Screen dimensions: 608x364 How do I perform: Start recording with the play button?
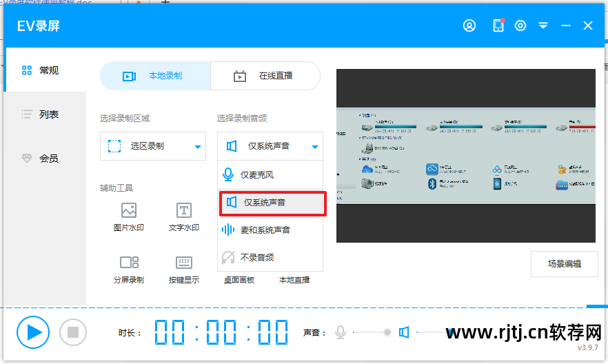(33, 332)
